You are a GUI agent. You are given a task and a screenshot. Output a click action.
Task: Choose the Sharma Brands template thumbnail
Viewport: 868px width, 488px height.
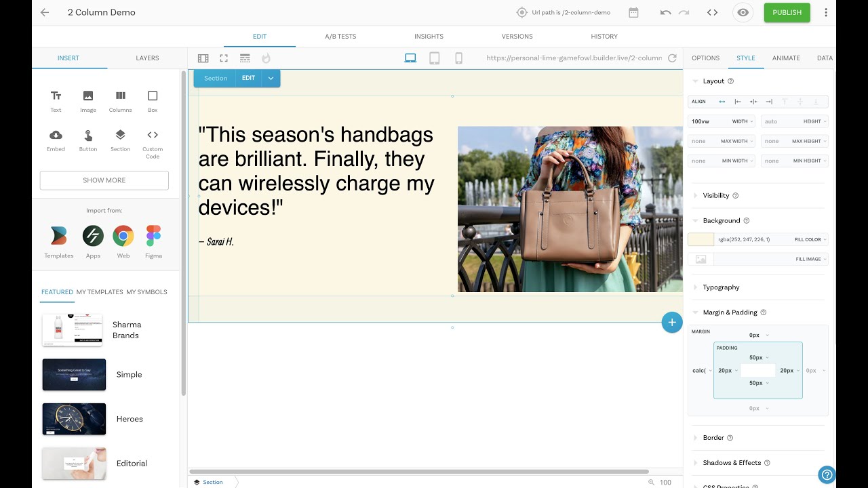[73, 330]
